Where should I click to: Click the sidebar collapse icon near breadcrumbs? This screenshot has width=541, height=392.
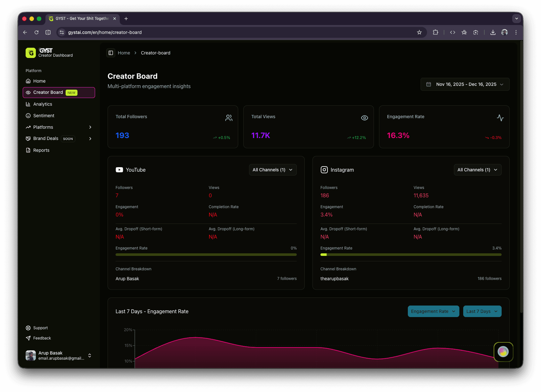tap(111, 53)
